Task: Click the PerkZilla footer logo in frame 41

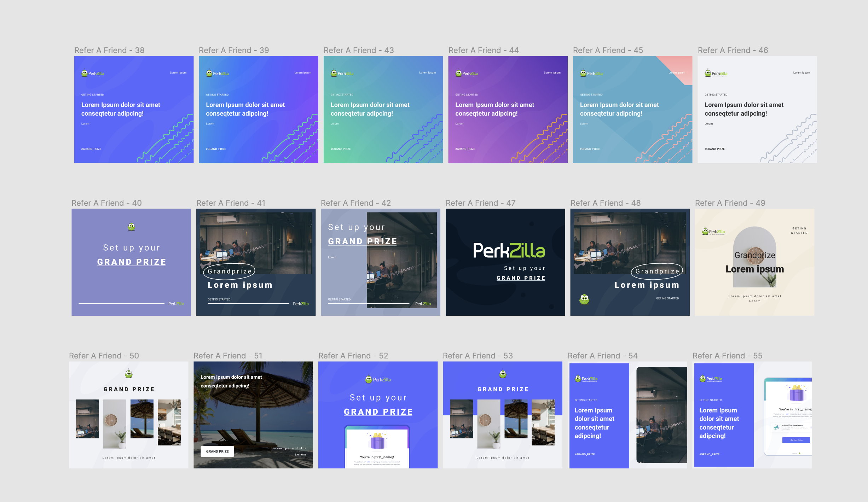Action: [x=301, y=304]
